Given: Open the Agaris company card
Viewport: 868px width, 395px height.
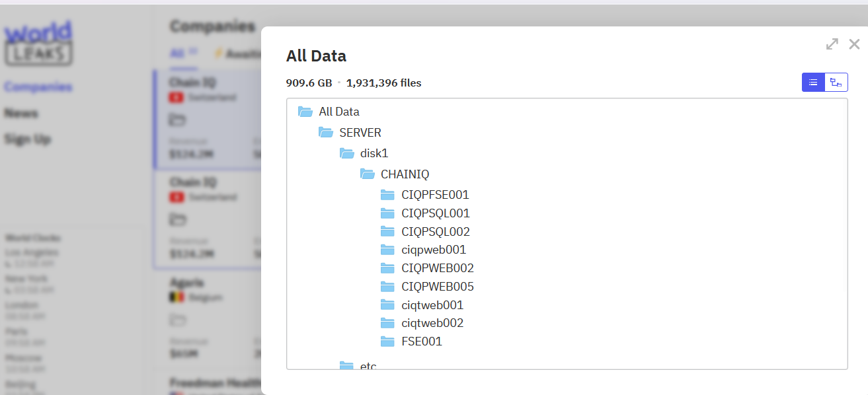Looking at the screenshot, I should click(x=208, y=320).
